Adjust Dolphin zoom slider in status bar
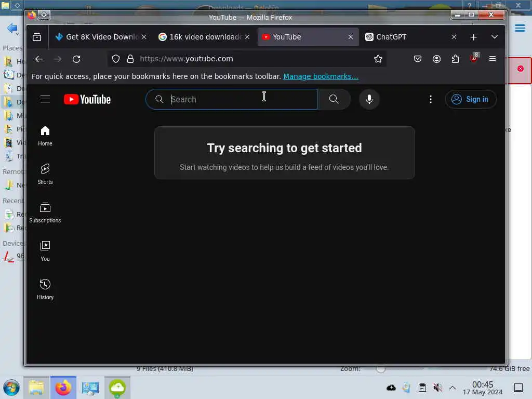Viewport: 532px width, 399px height. (381, 369)
